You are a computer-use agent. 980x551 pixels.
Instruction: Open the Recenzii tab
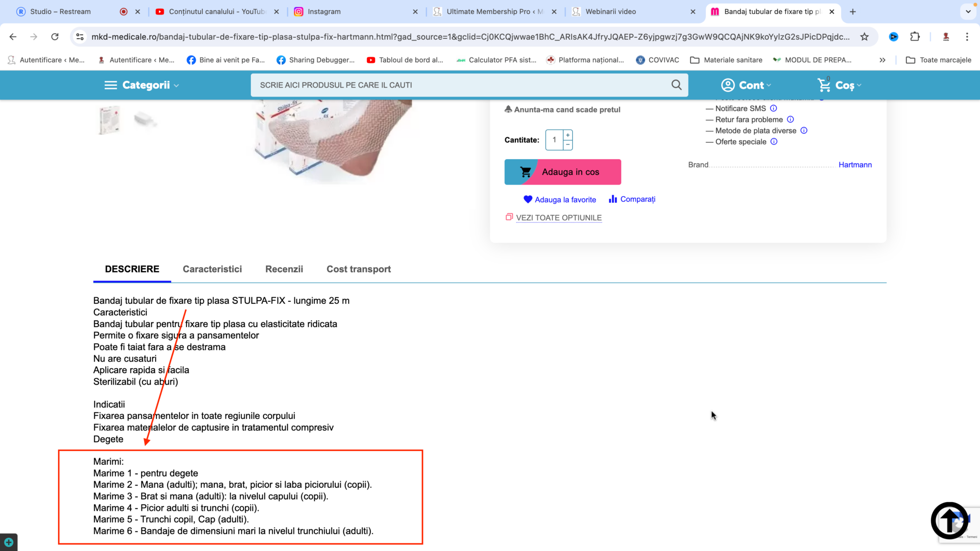click(284, 269)
